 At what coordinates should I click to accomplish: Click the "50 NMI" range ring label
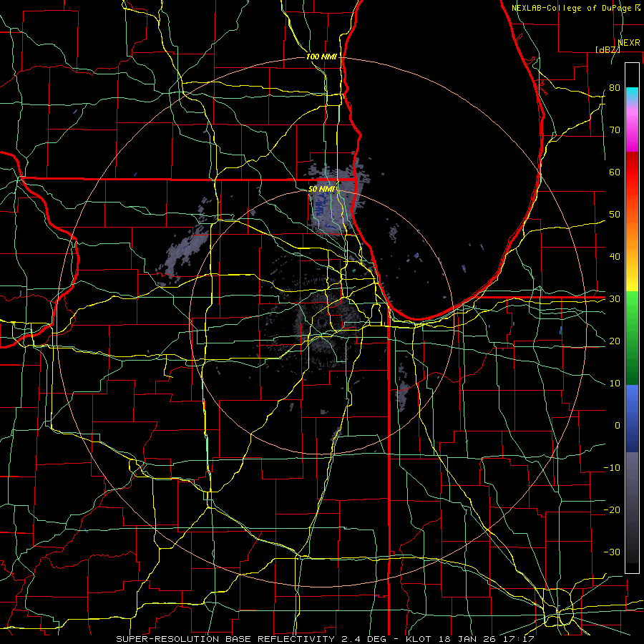321,190
